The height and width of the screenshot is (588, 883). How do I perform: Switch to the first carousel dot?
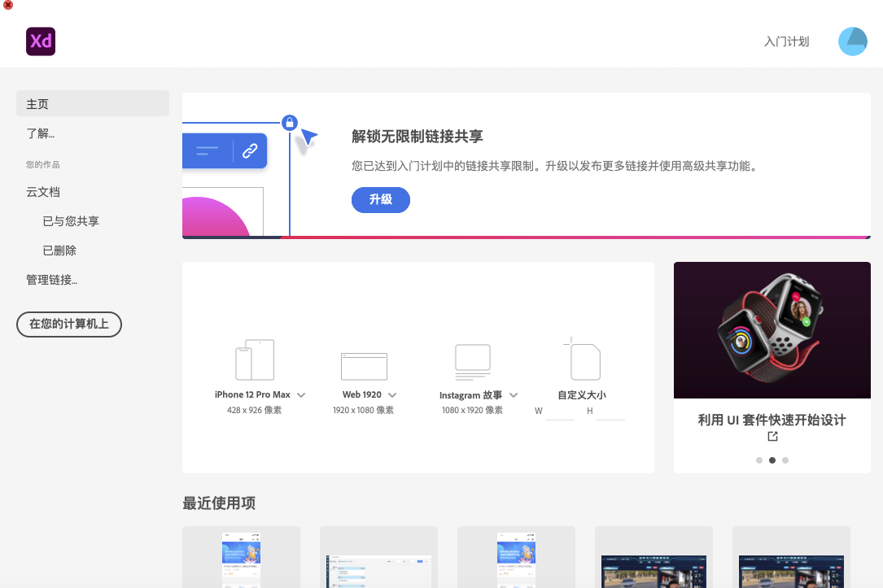pos(759,460)
